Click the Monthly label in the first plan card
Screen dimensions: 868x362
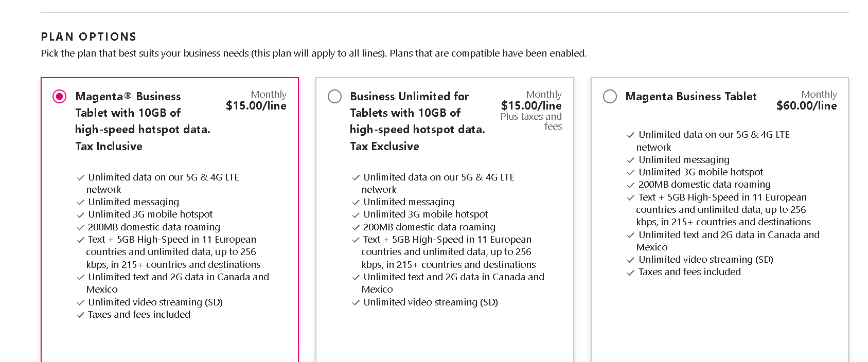point(269,94)
